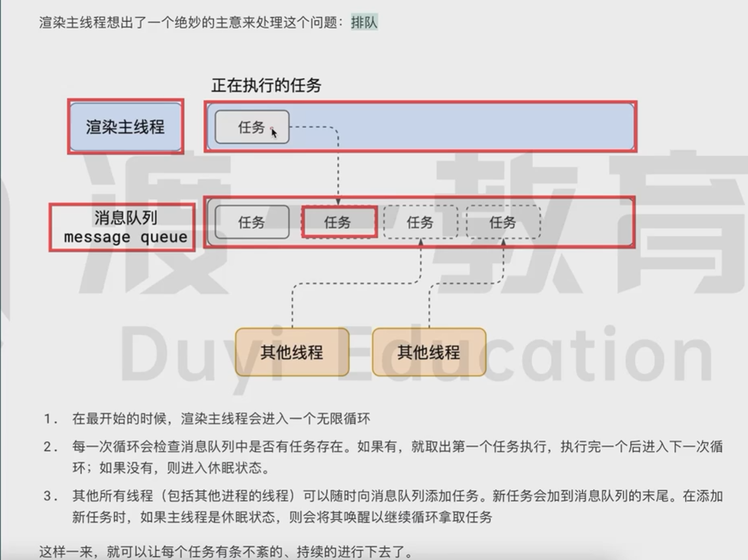Viewport: 748px width, 560px height.
Task: Click the highlighted word 排队
Action: 364,22
